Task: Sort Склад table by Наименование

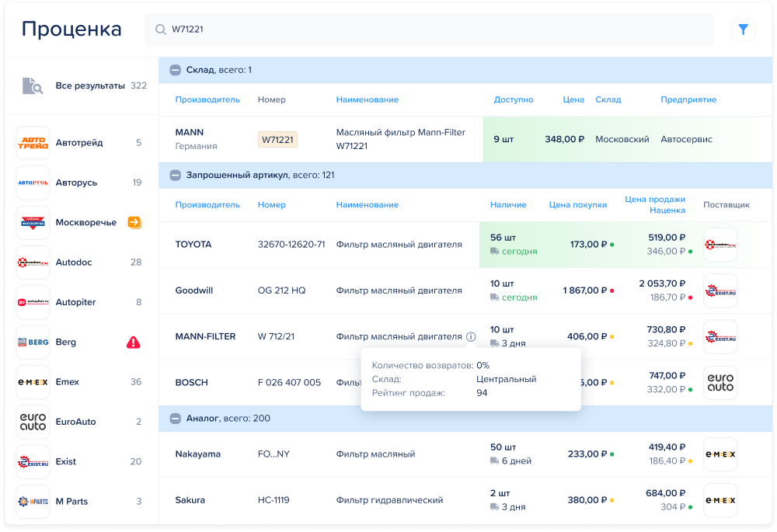Action: click(368, 99)
